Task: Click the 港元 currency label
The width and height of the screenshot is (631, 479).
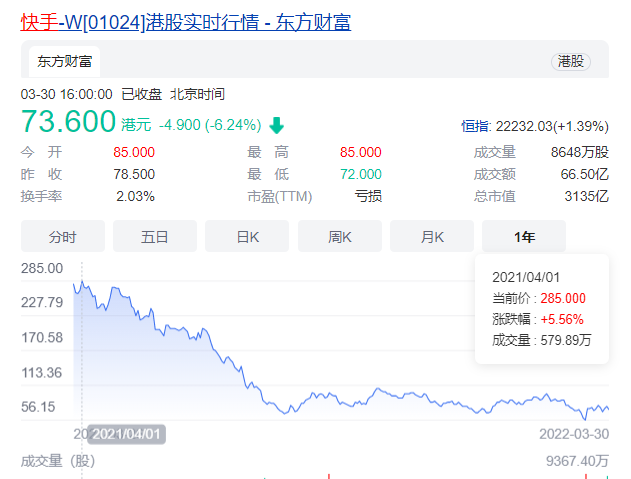Action: tap(136, 125)
